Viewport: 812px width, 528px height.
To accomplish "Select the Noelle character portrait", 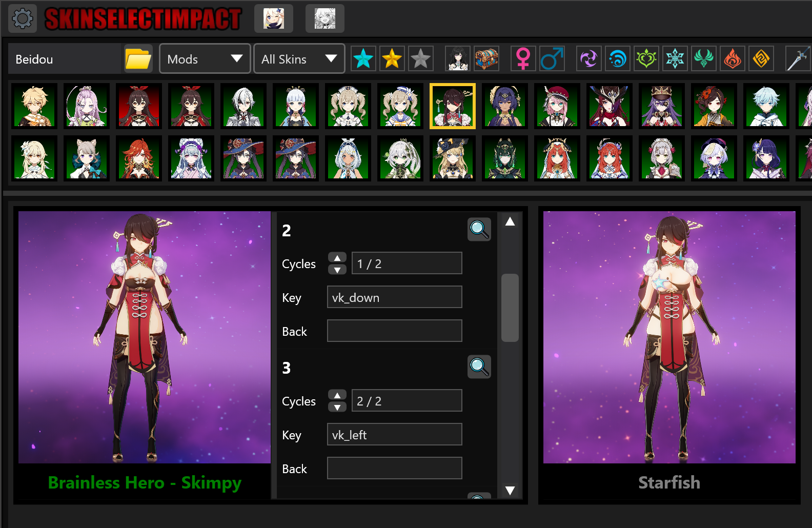I will click(662, 158).
